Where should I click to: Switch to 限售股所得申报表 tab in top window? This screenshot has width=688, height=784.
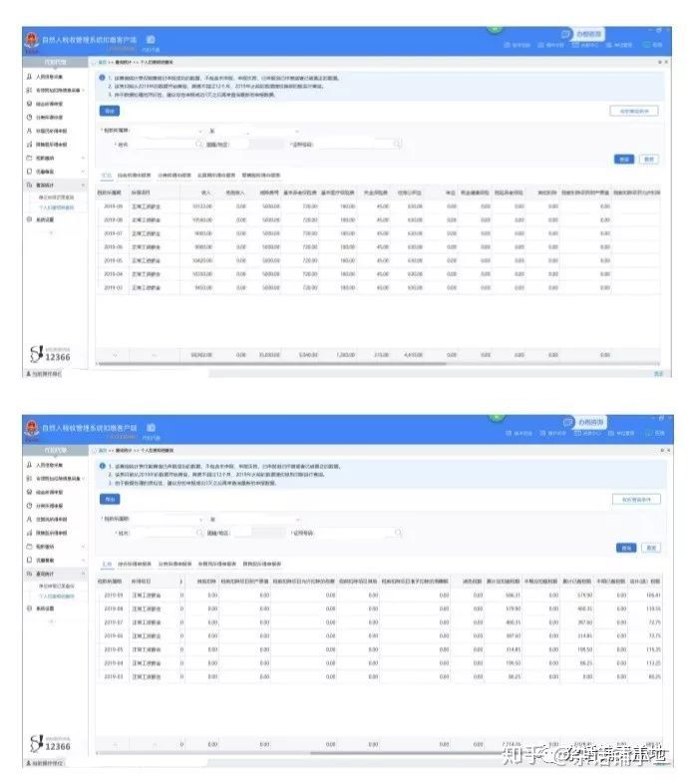tap(261, 175)
